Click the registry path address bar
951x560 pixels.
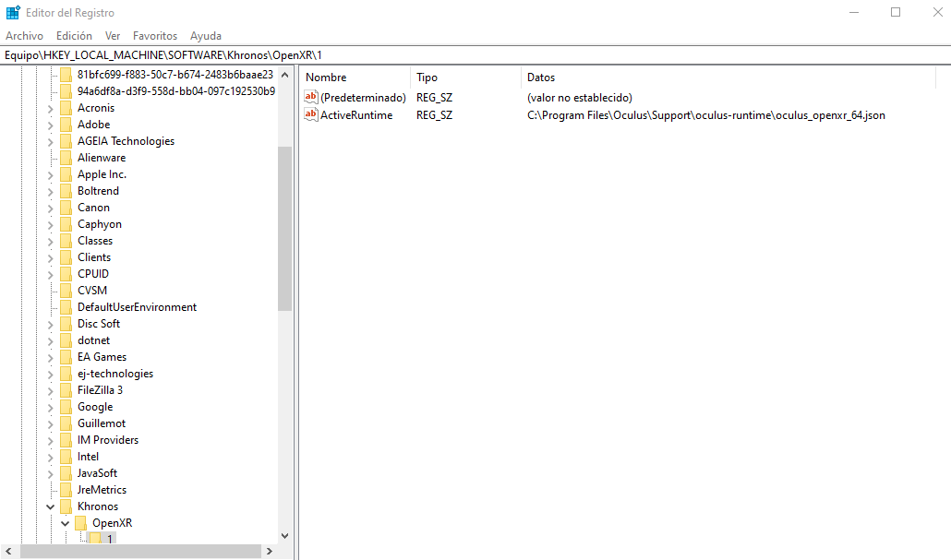[475, 55]
